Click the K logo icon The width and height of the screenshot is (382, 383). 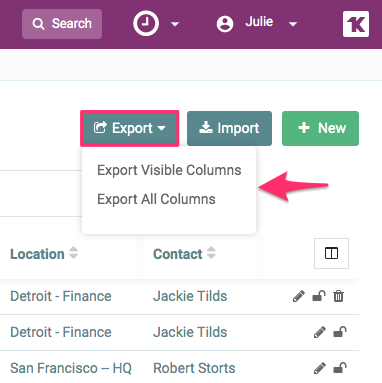click(356, 24)
